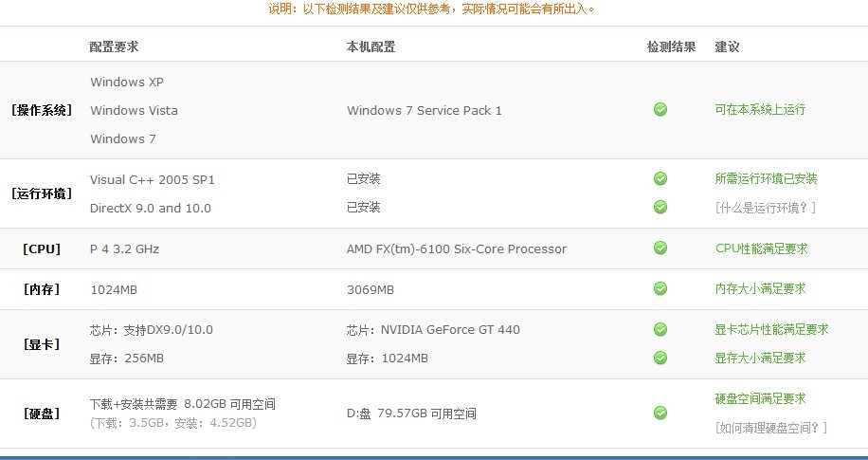Click the 显存：1024MB local value
The height and width of the screenshot is (460, 868).
(x=388, y=359)
